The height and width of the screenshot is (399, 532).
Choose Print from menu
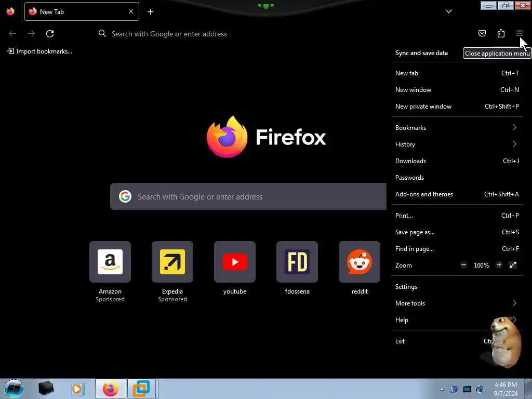click(x=457, y=216)
